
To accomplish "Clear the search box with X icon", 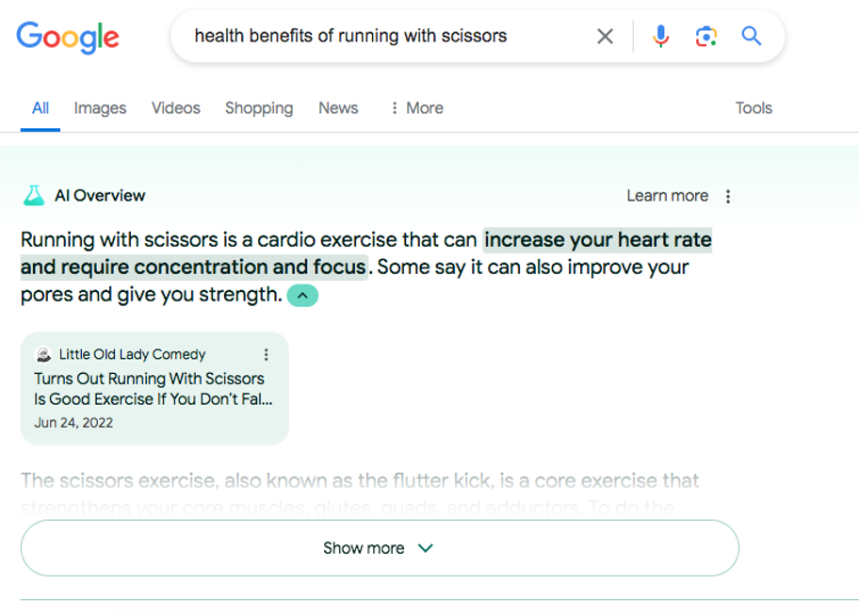I will pos(605,37).
